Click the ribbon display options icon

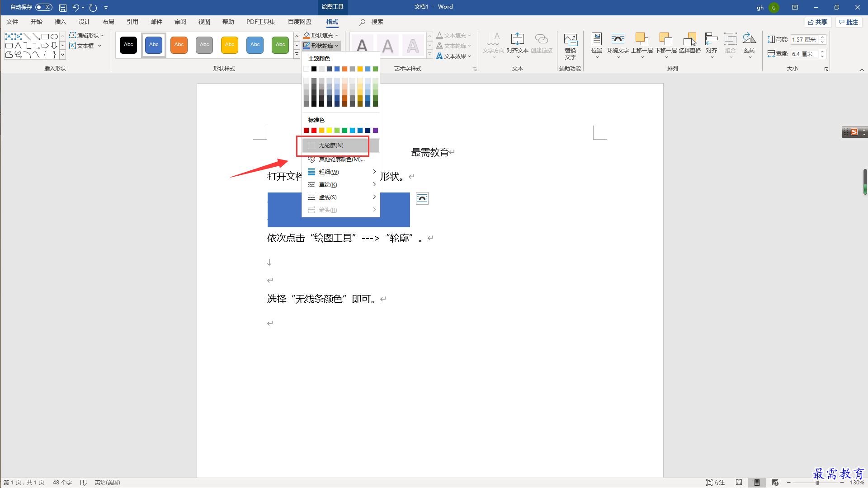795,7
